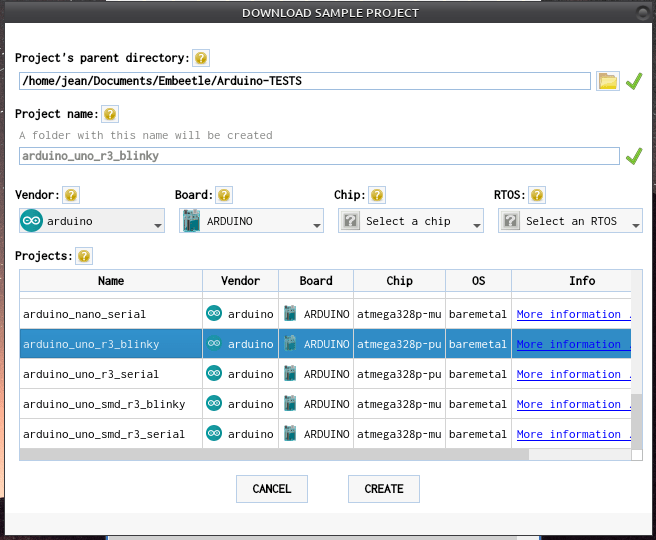
Task: Select the arduino_uno_smd_r3_serial project row
Action: pyautogui.click(x=325, y=434)
